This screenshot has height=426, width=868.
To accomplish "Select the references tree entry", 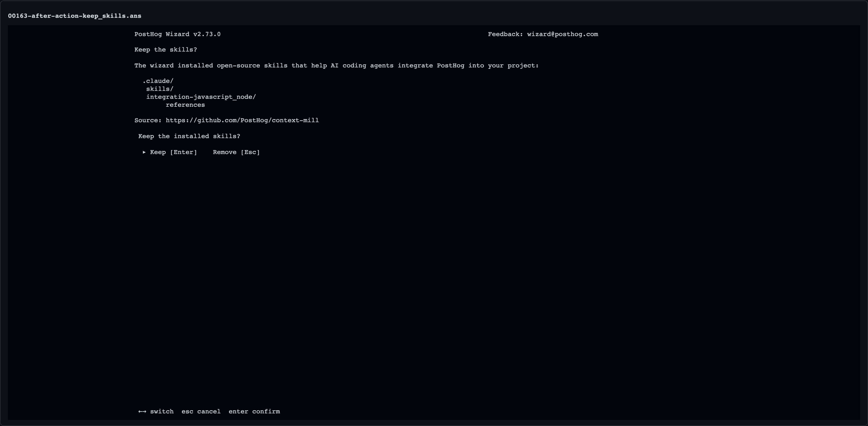I will [x=185, y=105].
